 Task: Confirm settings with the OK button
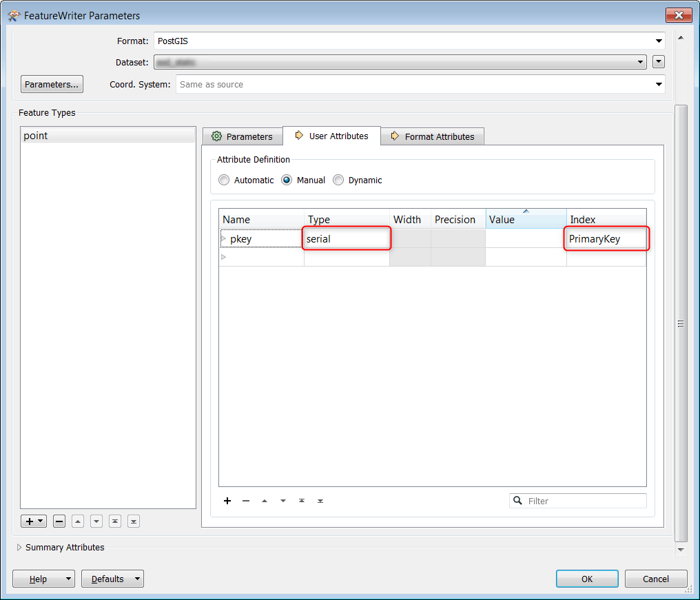pyautogui.click(x=586, y=579)
